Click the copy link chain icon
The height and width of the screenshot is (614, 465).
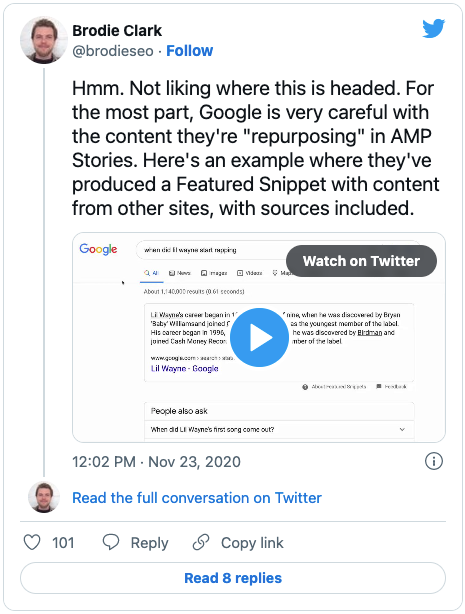click(x=201, y=542)
